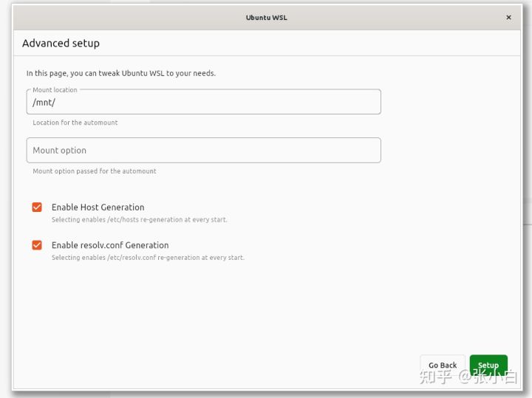Toggle the Enable resolv.conf Generation checkbox

click(x=37, y=245)
